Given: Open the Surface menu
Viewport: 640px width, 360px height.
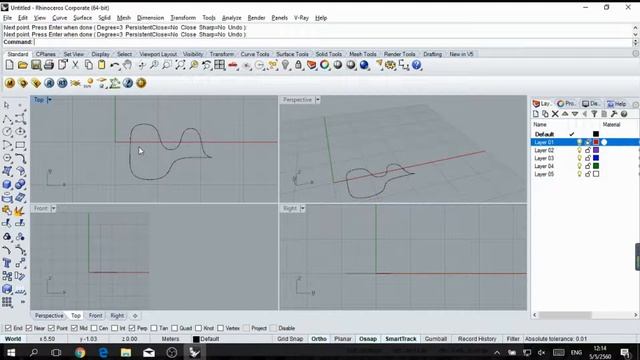Looking at the screenshot, I should tap(82, 18).
